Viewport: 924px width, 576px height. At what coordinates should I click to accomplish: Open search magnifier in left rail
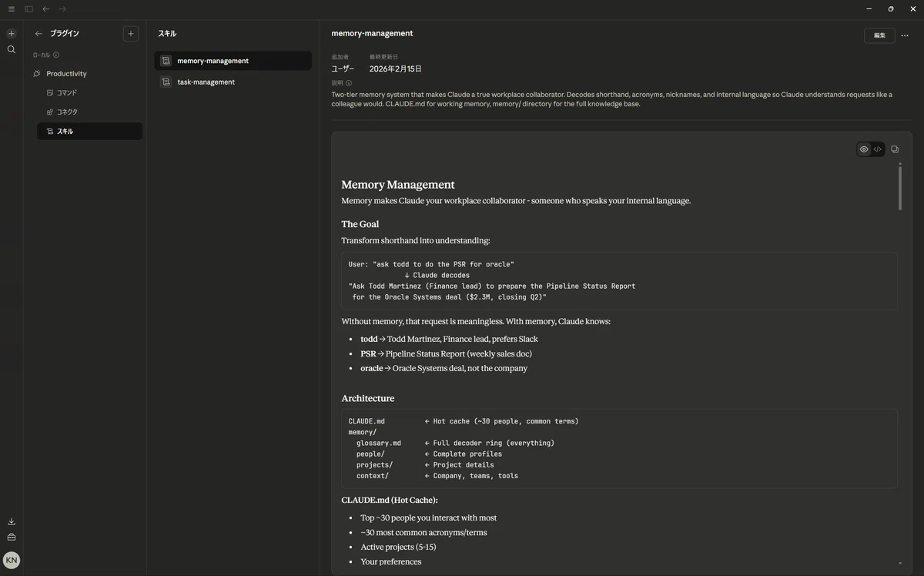11,49
